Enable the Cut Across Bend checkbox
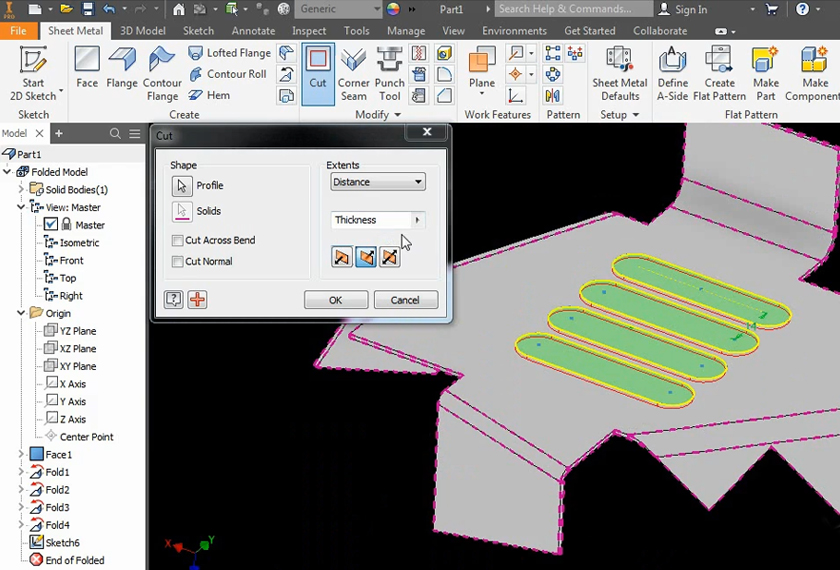 point(178,241)
